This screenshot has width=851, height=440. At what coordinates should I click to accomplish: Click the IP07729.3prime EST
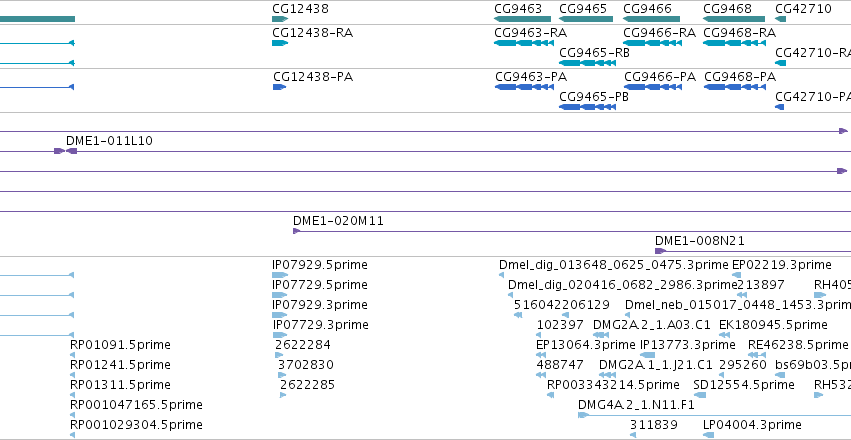tap(280, 335)
